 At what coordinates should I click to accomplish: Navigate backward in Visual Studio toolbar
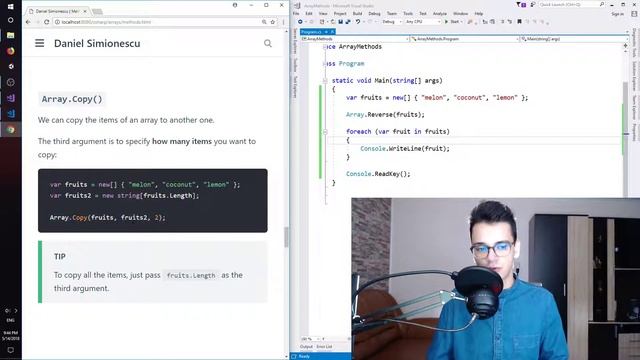pyautogui.click(x=300, y=22)
